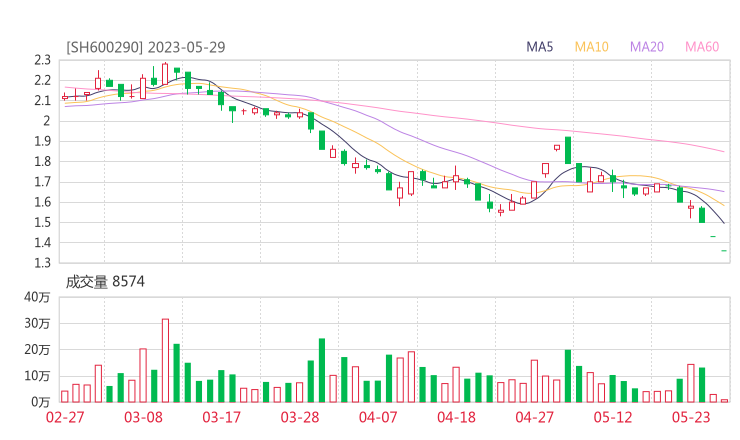The image size is (740, 440).
Task: Click the 04-07 date axis label
Action: pos(378,417)
